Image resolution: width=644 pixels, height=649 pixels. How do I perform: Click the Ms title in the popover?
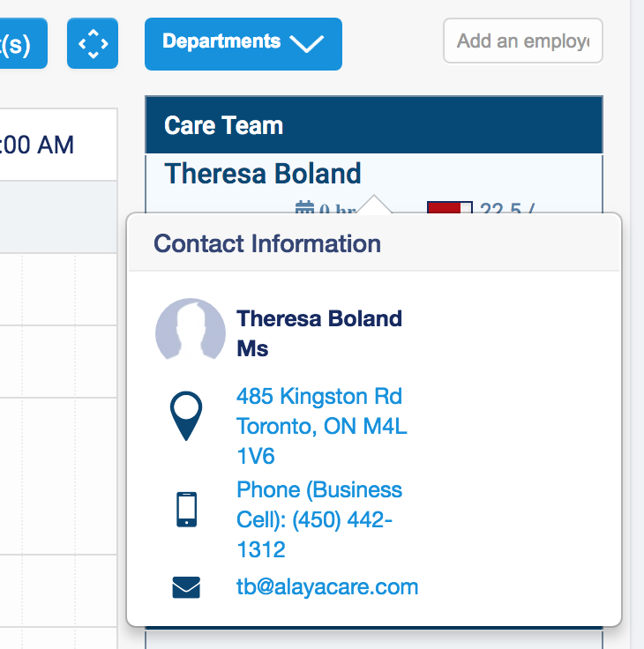(x=252, y=348)
